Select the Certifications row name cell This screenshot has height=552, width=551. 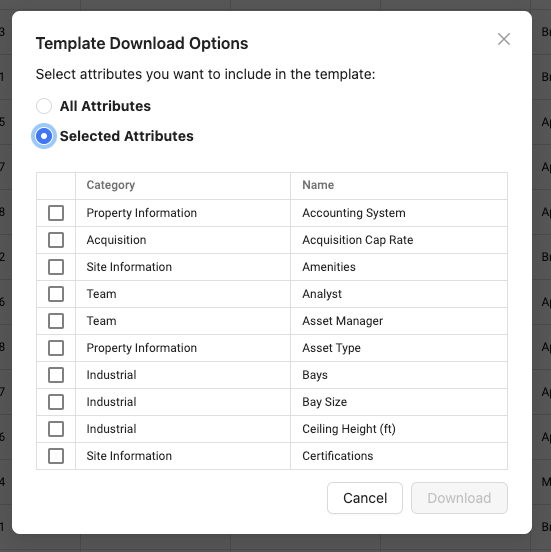pos(399,456)
